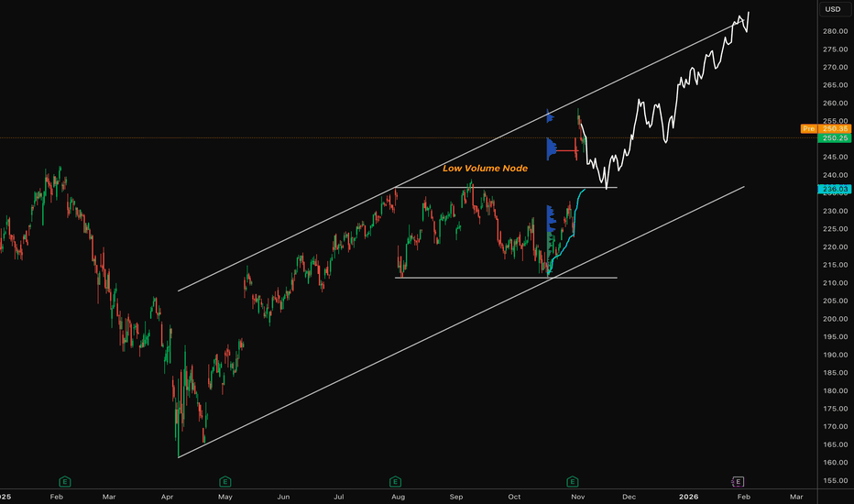The height and width of the screenshot is (504, 854).
Task: Select the blue volume profile near 247
Action: click(553, 148)
